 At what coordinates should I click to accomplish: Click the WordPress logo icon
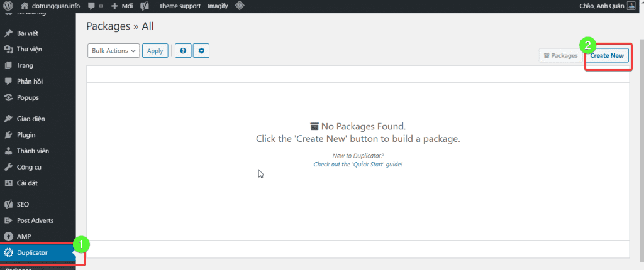(x=9, y=6)
